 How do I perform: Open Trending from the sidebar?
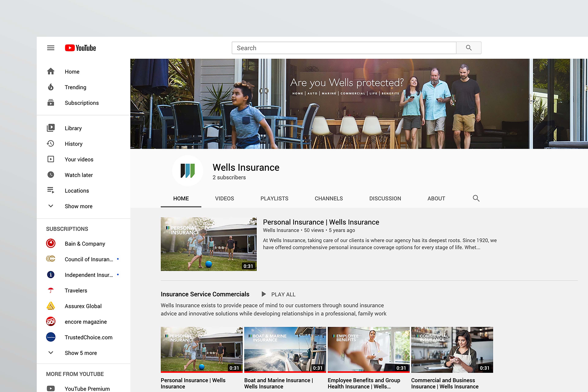coord(75,87)
